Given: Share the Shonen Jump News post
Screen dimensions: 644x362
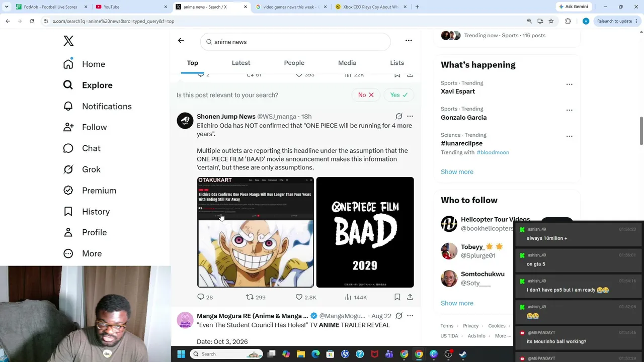Looking at the screenshot, I should [410, 297].
